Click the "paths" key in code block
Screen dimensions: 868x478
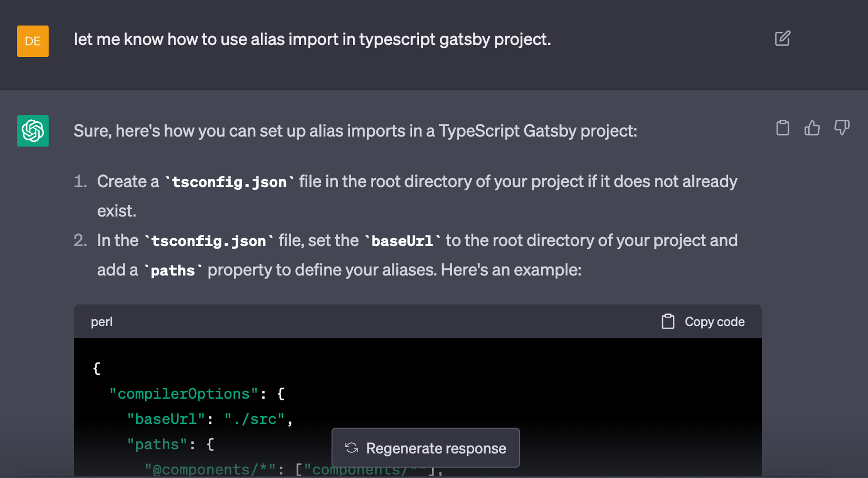click(157, 444)
